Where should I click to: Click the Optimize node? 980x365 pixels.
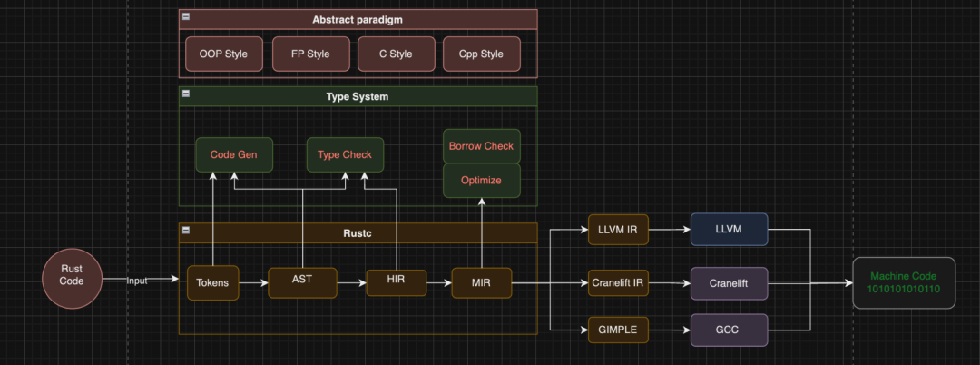[481, 180]
